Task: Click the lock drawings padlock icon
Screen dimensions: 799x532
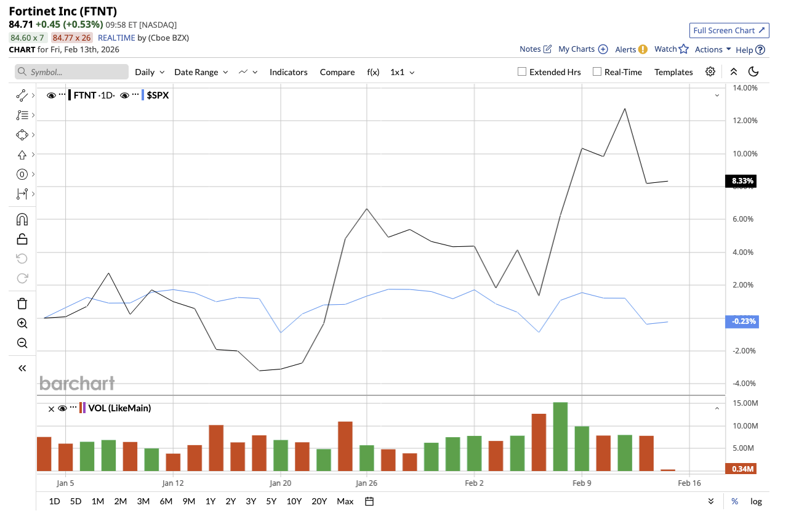Action: pyautogui.click(x=22, y=239)
